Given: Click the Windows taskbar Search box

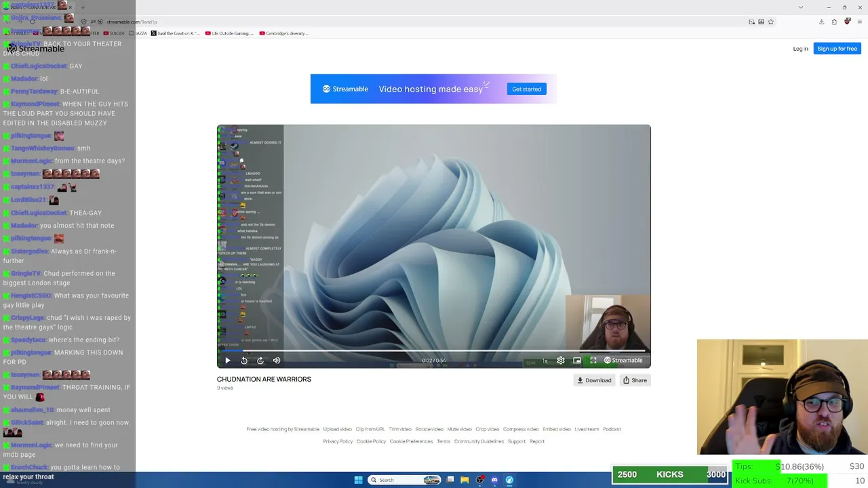Looking at the screenshot, I should click(404, 480).
